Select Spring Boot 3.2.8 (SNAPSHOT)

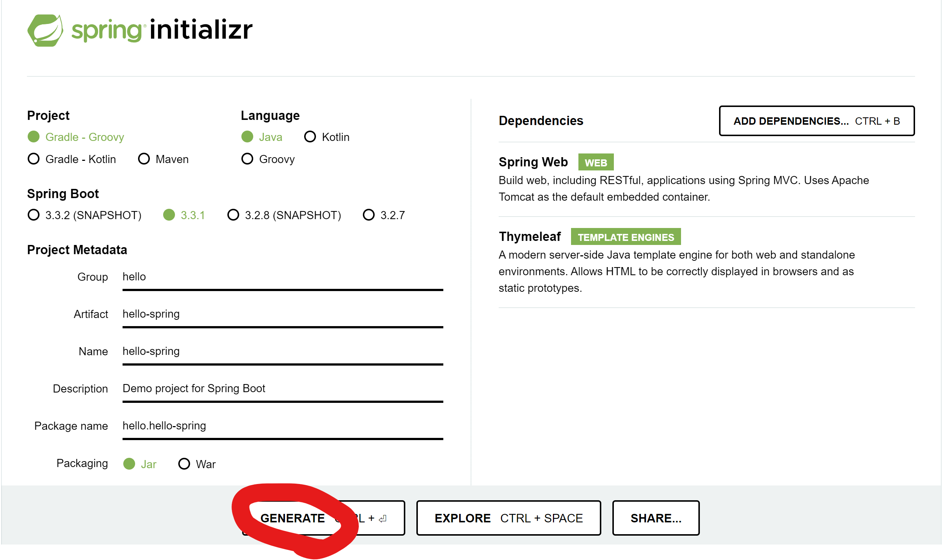pos(284,215)
